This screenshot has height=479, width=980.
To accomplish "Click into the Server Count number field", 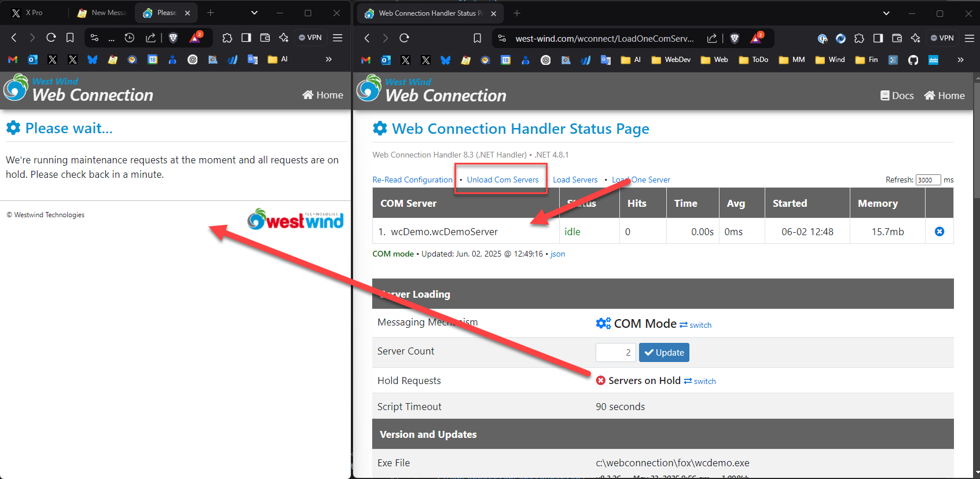I will 616,352.
